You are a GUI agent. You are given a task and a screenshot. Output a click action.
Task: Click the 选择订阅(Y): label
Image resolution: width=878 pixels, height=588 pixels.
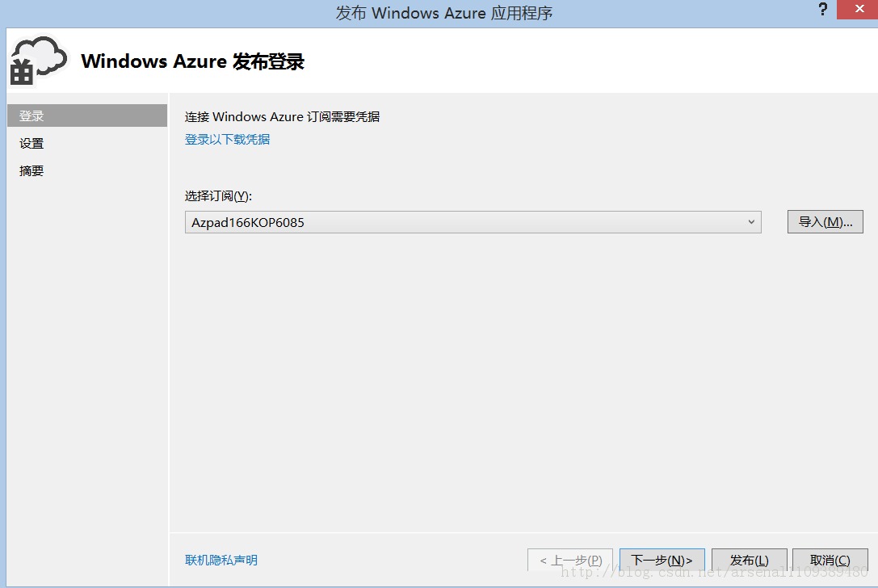pos(218,196)
